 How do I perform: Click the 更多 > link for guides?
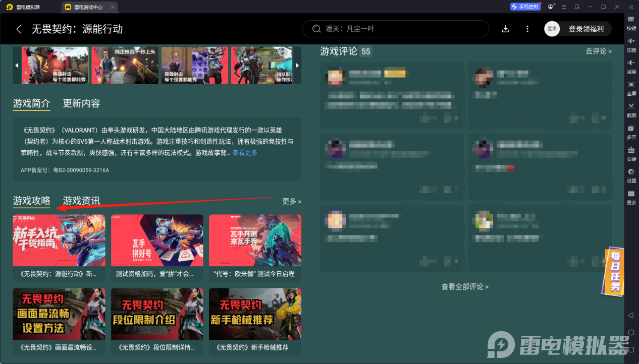pyautogui.click(x=292, y=201)
